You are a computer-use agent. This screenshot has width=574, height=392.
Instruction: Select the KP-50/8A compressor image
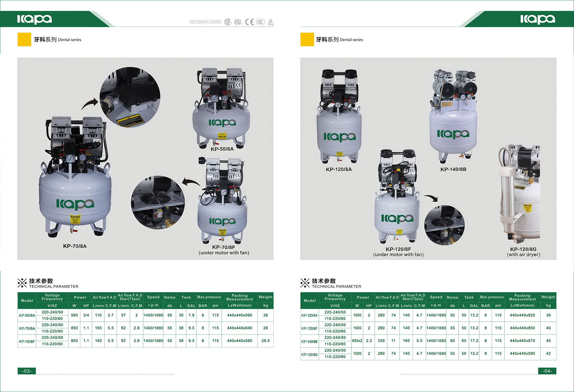pyautogui.click(x=221, y=108)
